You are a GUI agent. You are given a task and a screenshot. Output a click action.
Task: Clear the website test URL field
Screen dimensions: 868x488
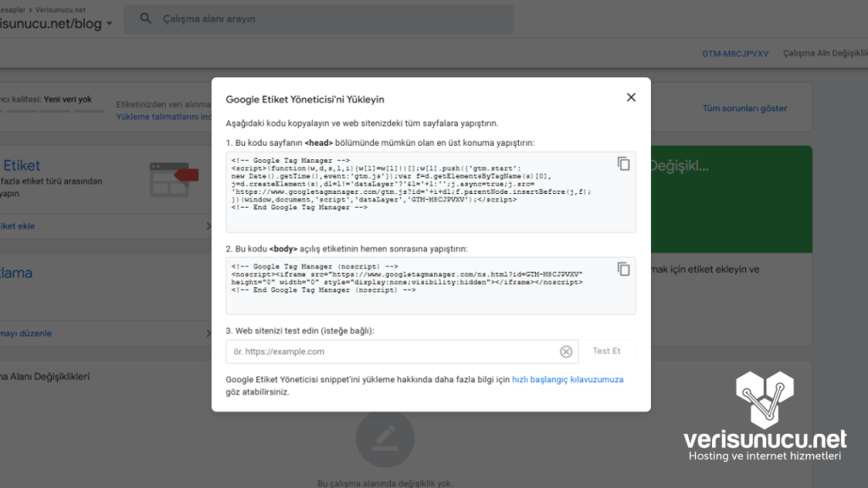click(565, 352)
